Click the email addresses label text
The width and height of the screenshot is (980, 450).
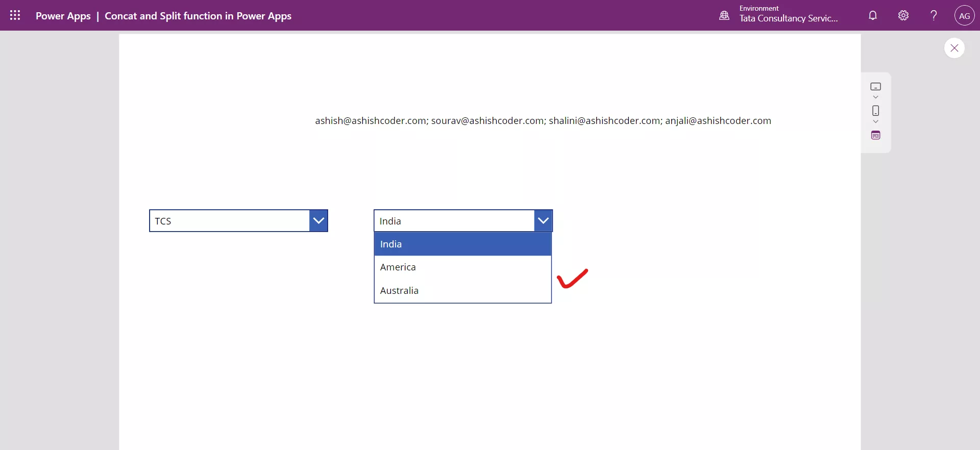pos(543,121)
